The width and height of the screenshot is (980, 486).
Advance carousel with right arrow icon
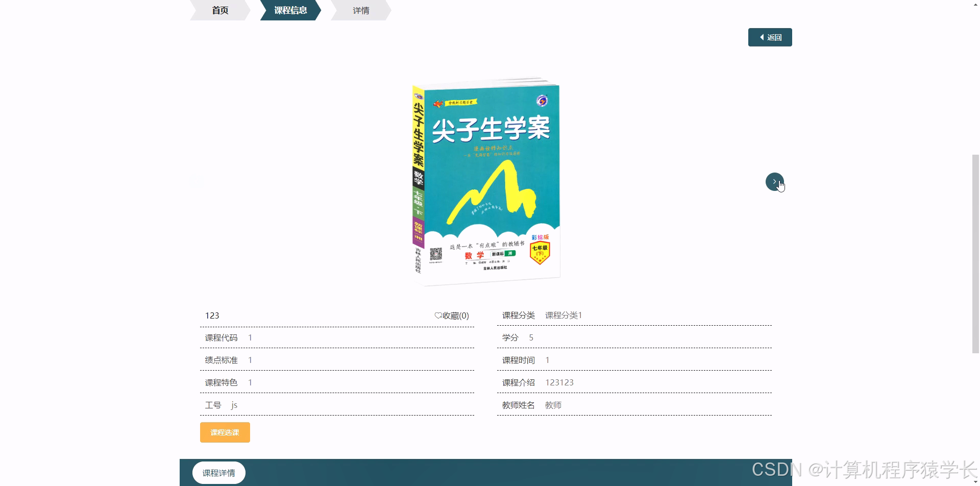tap(774, 182)
